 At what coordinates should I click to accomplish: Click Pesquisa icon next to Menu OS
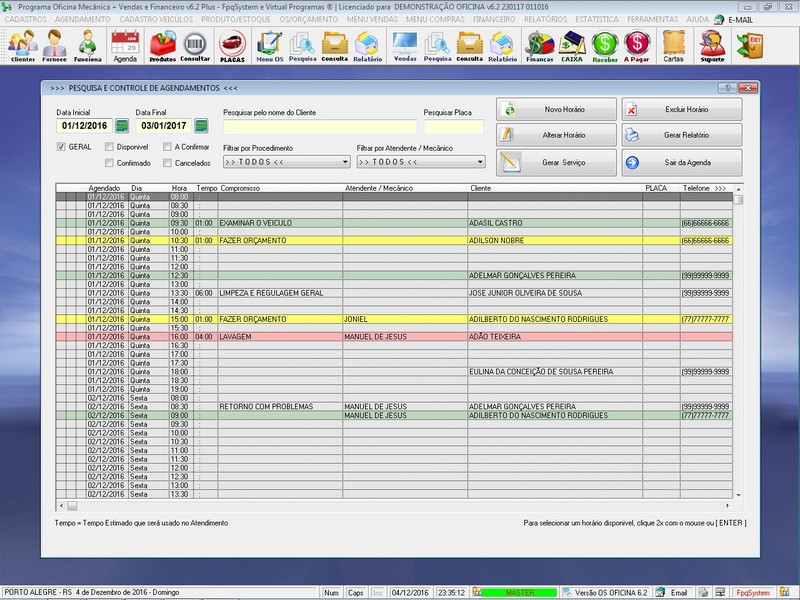pyautogui.click(x=302, y=46)
